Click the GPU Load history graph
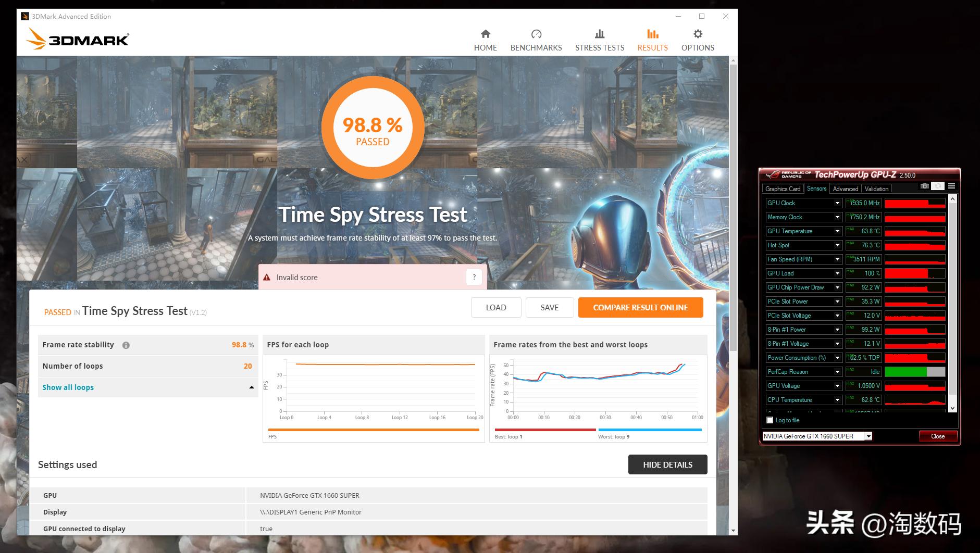The height and width of the screenshot is (553, 980). 915,273
